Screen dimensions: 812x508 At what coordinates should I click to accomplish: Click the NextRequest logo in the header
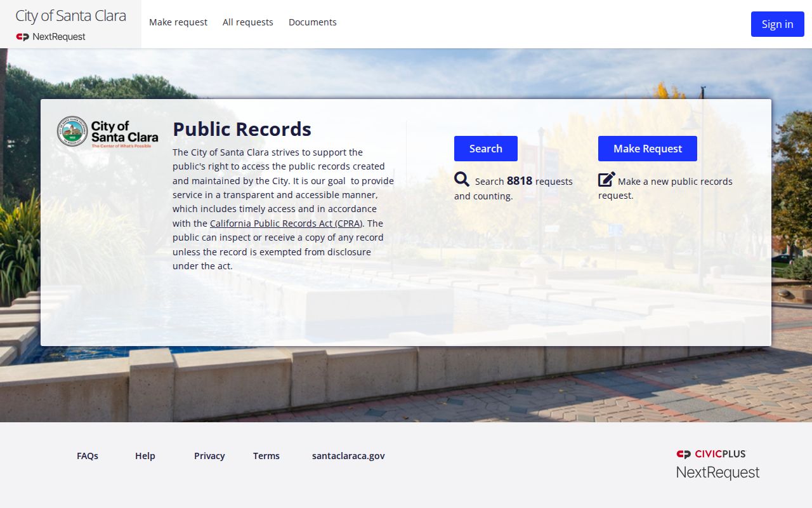[x=51, y=37]
